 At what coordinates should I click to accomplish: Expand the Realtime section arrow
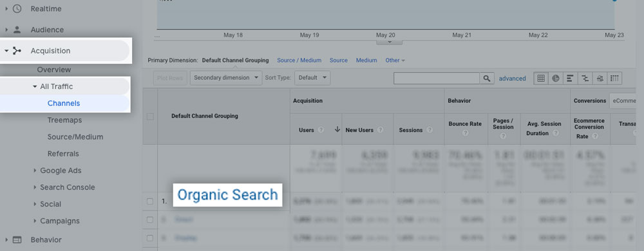pos(6,8)
